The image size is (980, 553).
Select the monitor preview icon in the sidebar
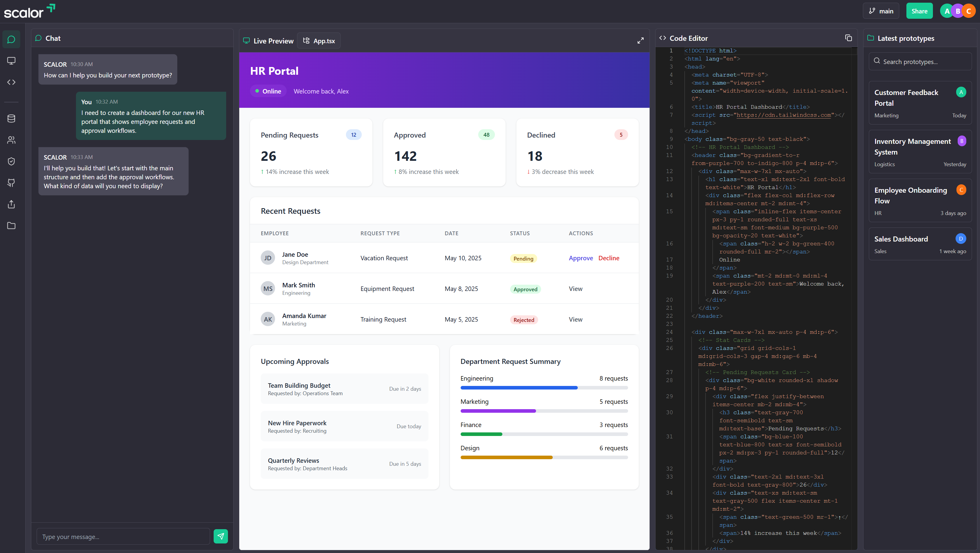[11, 60]
